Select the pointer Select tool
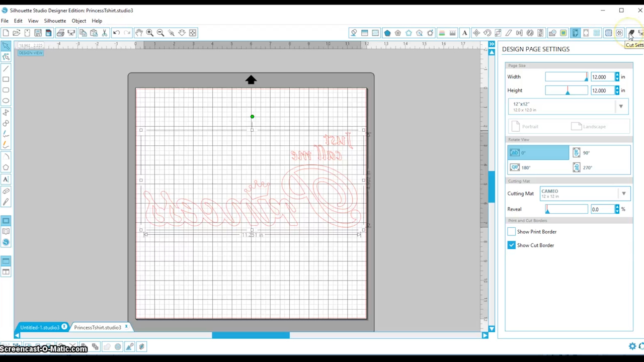The width and height of the screenshot is (644, 362). [6, 46]
